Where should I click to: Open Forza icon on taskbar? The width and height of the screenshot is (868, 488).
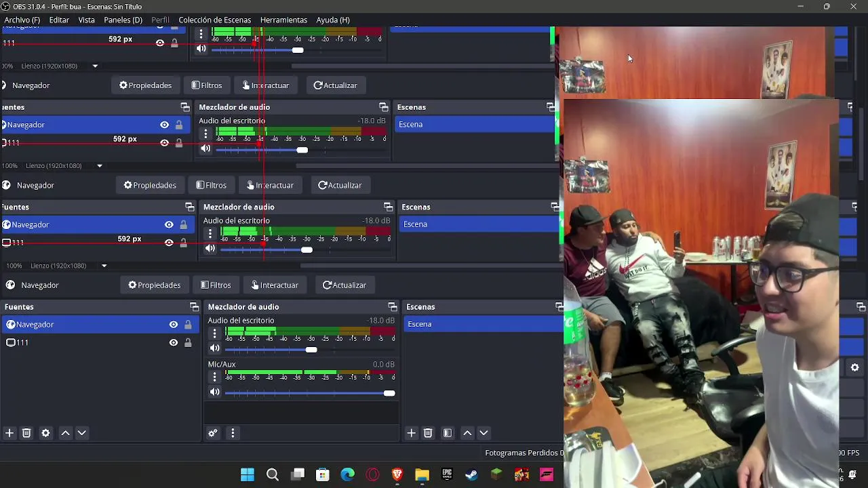click(547, 474)
